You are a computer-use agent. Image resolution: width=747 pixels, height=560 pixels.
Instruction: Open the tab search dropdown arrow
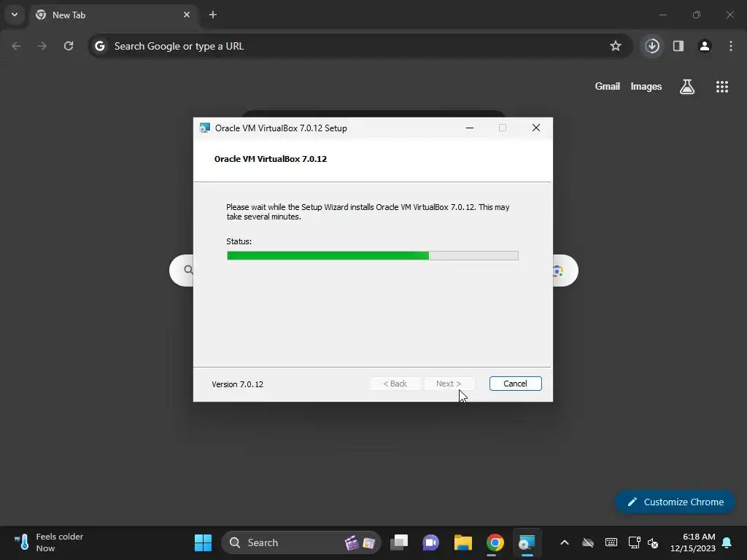[15, 15]
